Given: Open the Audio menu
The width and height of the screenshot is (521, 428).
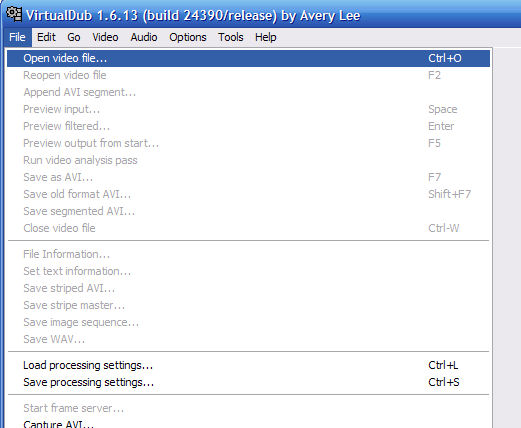Looking at the screenshot, I should click(144, 37).
